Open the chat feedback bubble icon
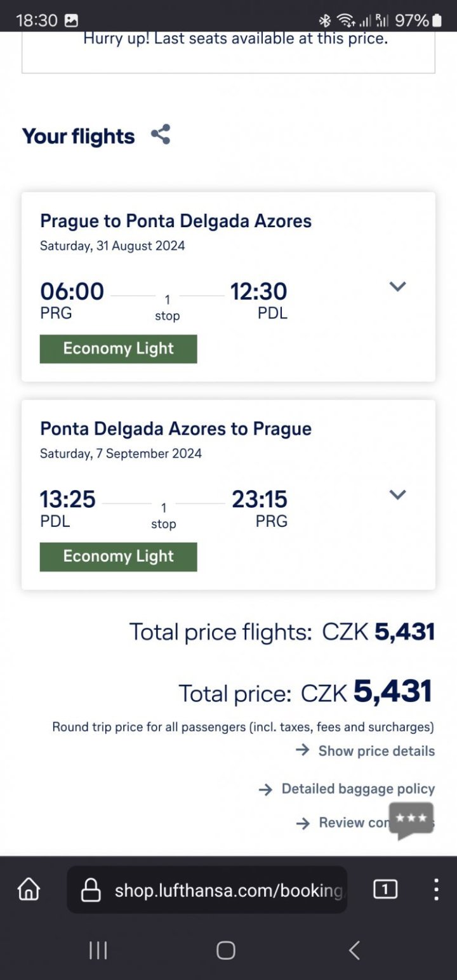The image size is (457, 980). coord(411,820)
